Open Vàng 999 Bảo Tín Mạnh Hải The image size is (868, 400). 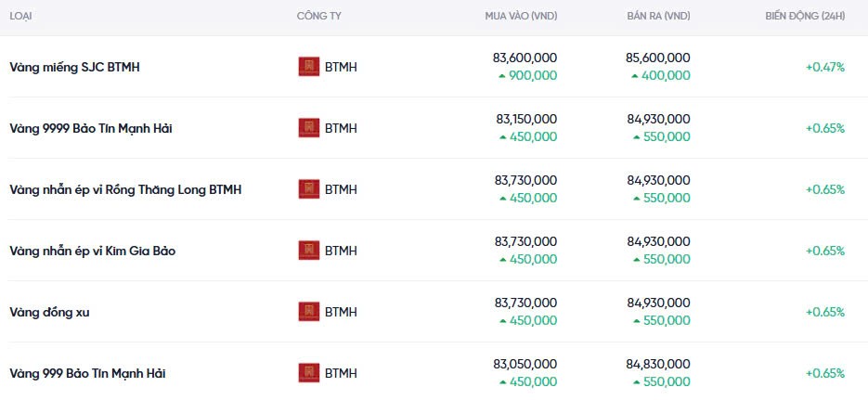point(87,373)
